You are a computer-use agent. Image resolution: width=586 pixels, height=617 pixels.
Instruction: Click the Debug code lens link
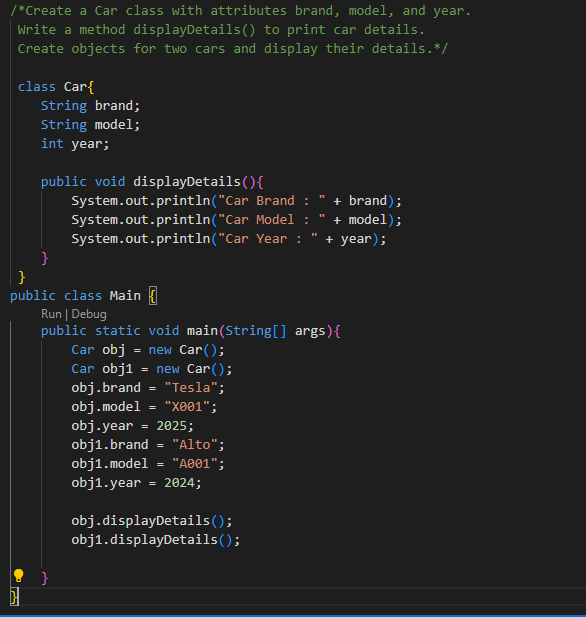pos(89,314)
